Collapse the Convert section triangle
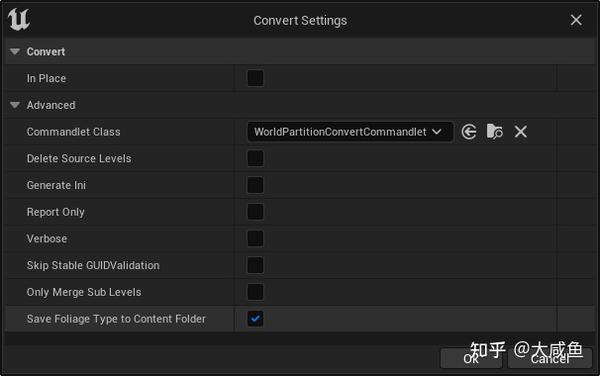 pos(15,51)
